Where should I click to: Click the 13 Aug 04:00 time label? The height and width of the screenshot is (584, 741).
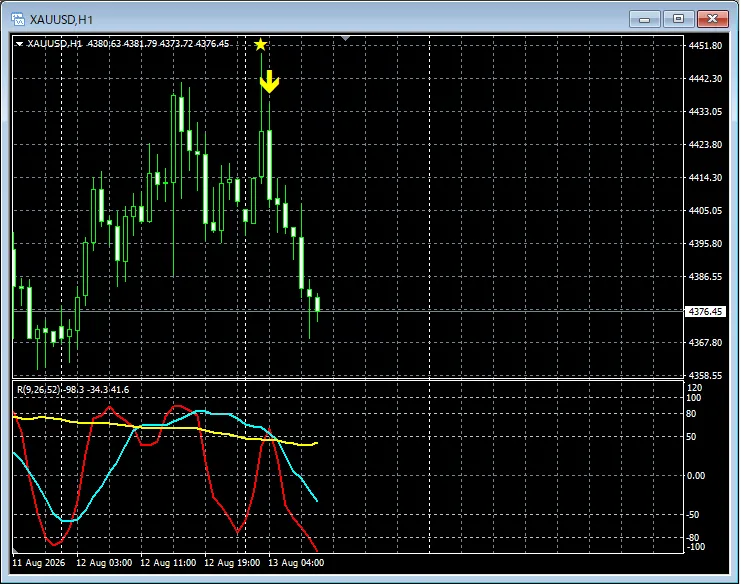click(x=296, y=563)
